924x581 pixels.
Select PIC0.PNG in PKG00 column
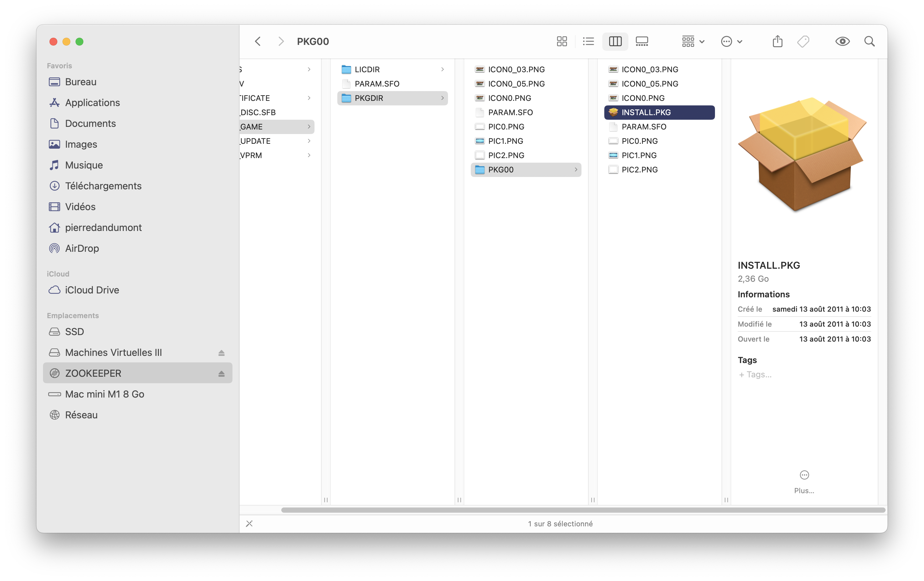coord(659,141)
